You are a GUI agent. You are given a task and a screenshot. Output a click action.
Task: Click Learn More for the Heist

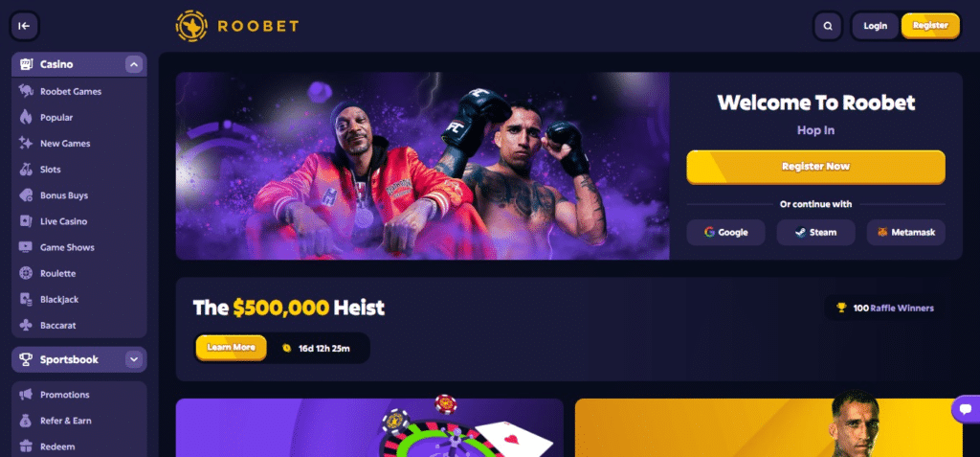(x=232, y=348)
